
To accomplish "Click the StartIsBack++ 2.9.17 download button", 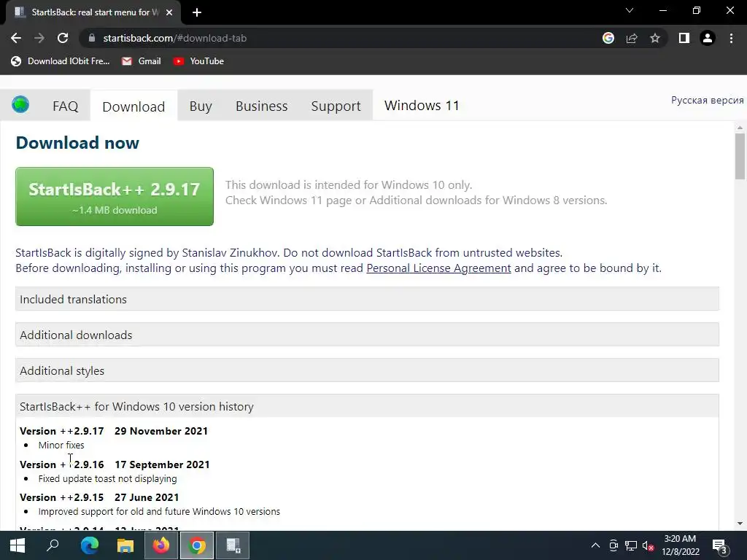I will tap(115, 196).
